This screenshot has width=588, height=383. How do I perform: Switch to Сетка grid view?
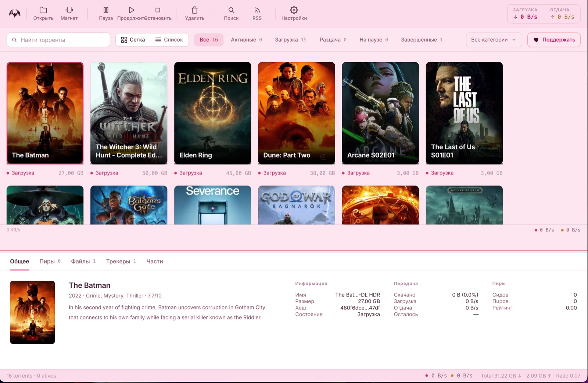point(133,40)
